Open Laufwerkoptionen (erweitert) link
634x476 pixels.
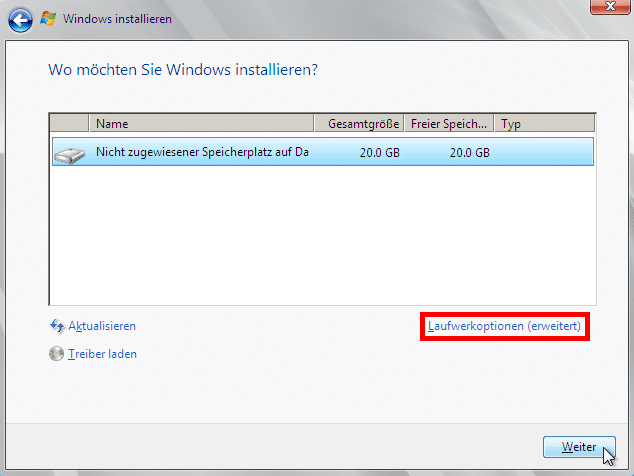coord(504,326)
